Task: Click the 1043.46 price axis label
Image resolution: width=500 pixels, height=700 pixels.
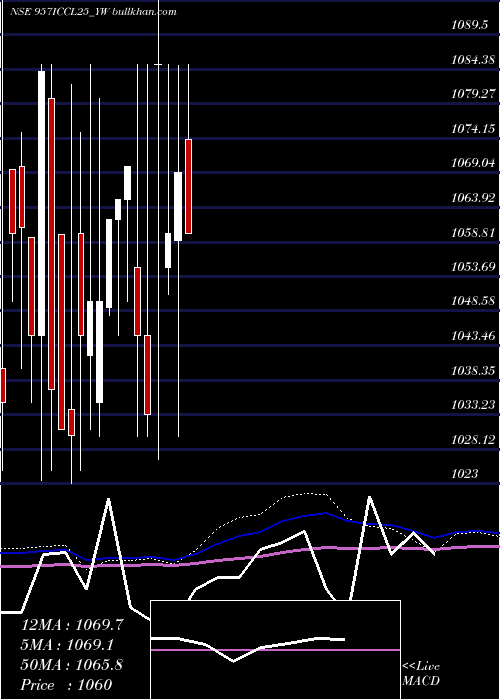Action: (x=473, y=335)
